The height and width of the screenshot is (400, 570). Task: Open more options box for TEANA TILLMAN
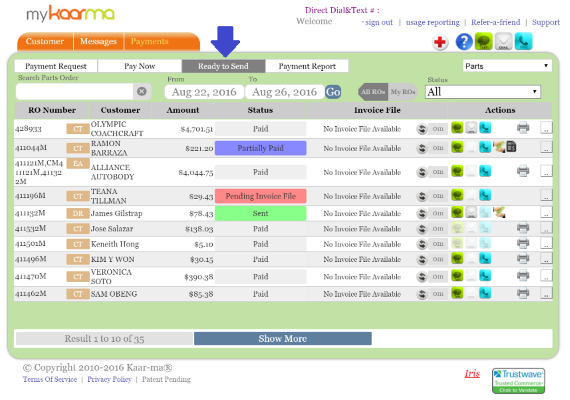coord(546,195)
